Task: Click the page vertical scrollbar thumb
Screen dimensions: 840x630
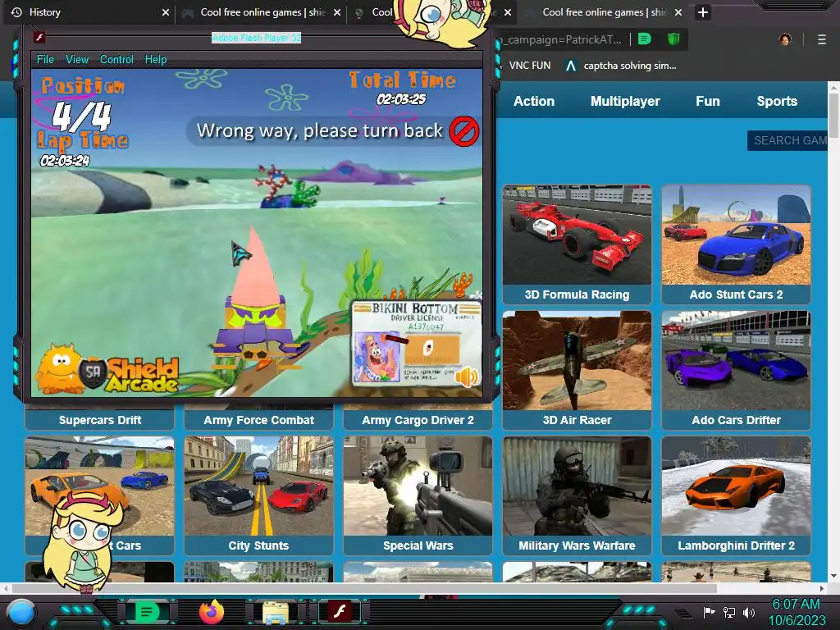Action: pos(833,115)
